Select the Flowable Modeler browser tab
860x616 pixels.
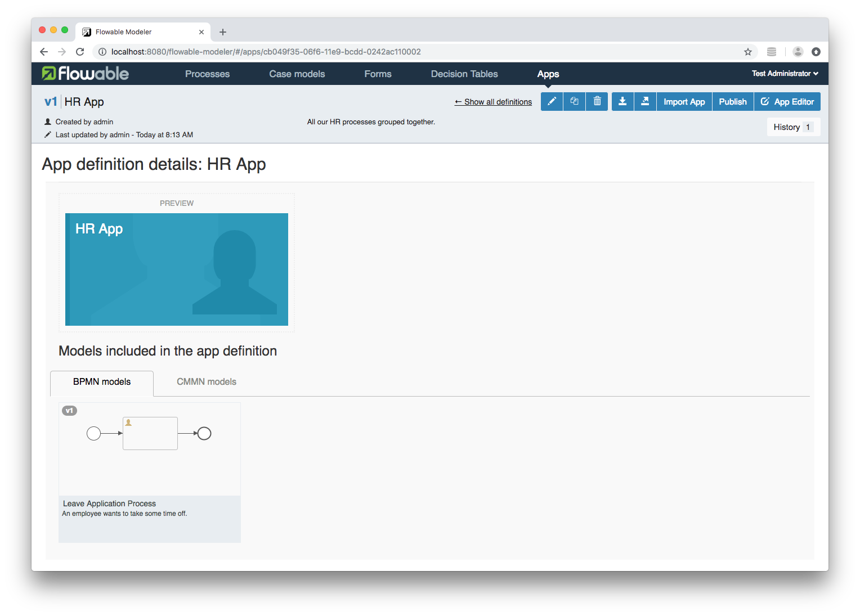point(144,32)
